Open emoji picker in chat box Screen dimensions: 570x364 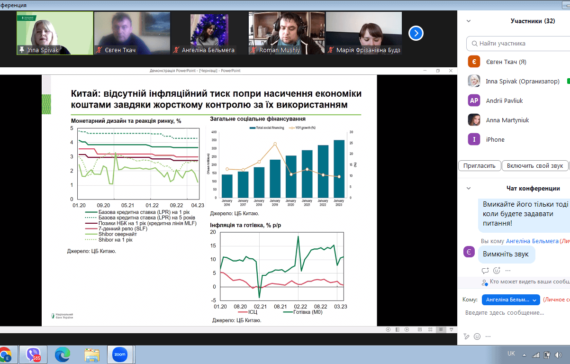click(477, 337)
